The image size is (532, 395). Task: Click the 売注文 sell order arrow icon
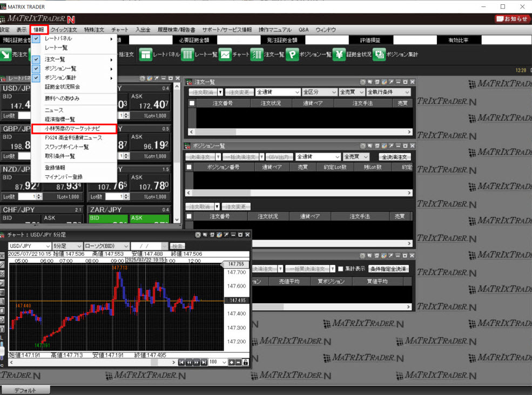coord(6,55)
